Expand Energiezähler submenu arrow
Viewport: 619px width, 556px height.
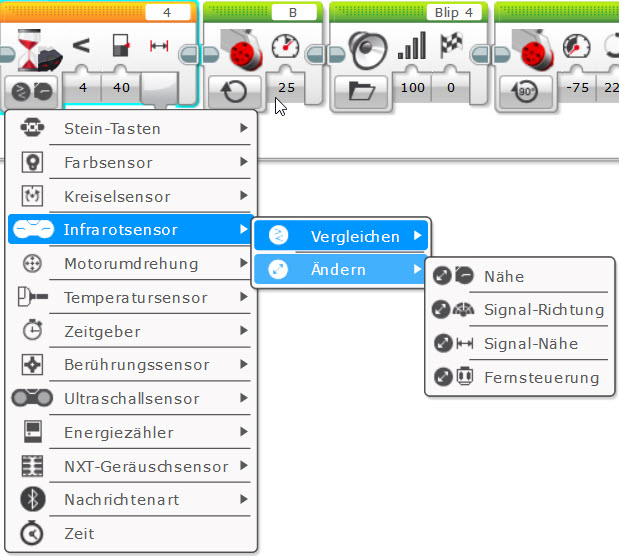click(244, 431)
